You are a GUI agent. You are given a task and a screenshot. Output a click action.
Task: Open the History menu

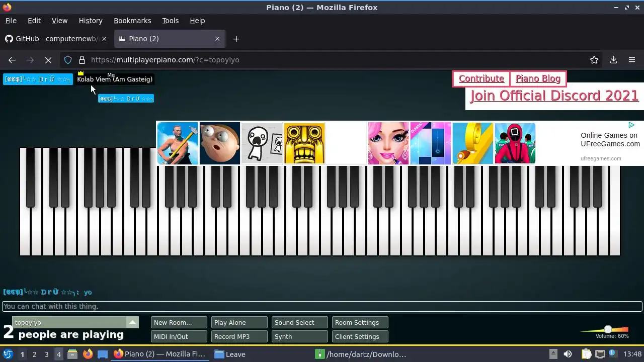pyautogui.click(x=91, y=21)
